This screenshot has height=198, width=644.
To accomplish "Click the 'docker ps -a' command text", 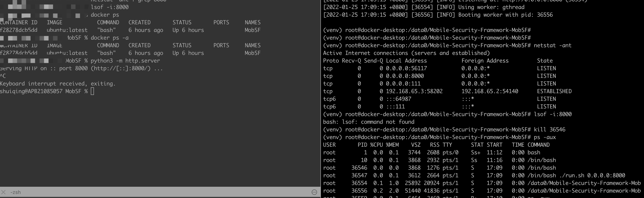I will coord(109,38).
